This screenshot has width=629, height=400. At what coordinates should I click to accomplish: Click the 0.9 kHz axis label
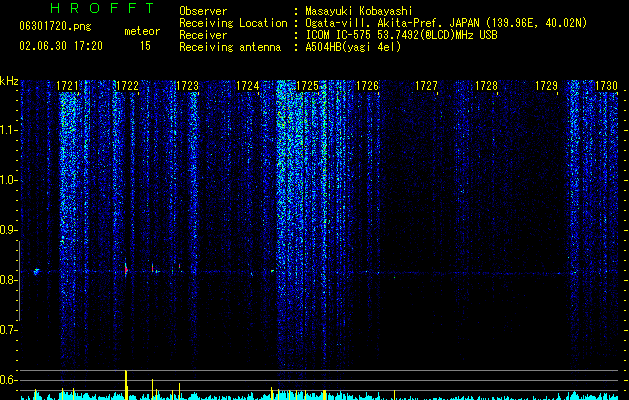(x=8, y=230)
